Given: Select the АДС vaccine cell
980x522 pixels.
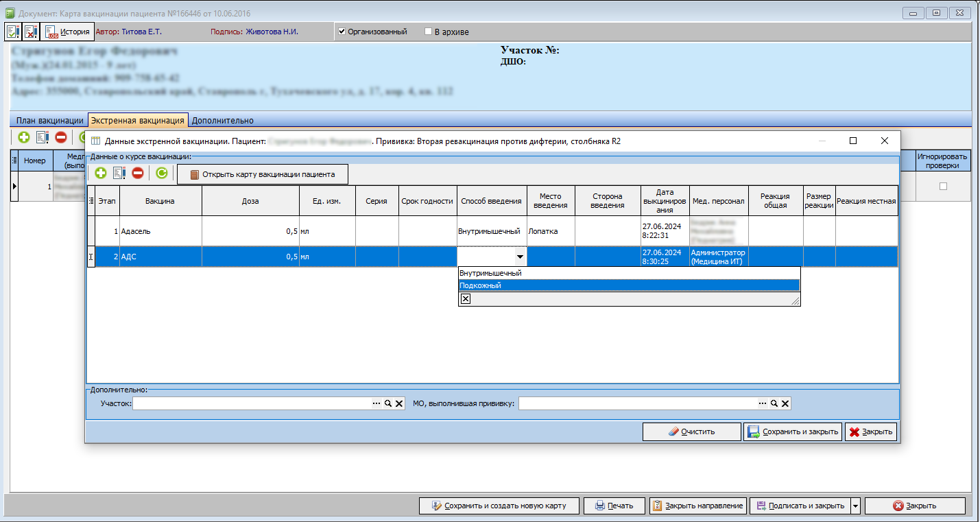Looking at the screenshot, I should [160, 257].
